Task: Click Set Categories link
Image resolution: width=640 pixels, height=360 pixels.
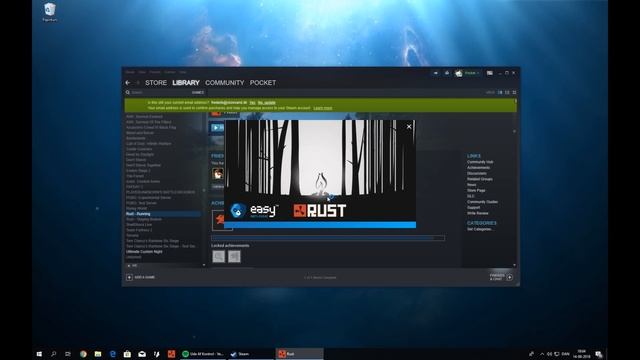Action: 480,229
